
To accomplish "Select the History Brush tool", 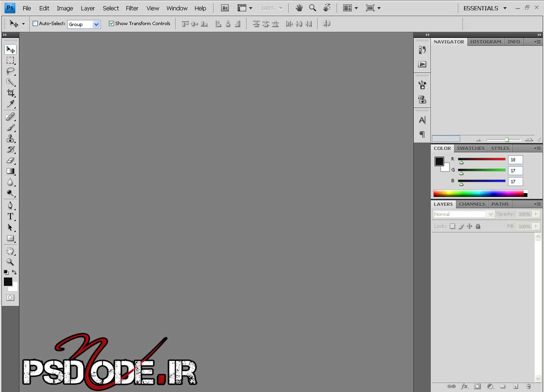I will coord(10,150).
